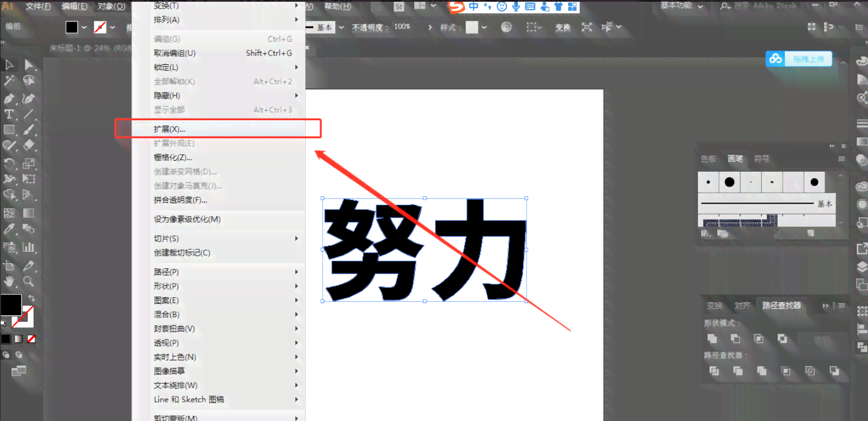Select the Lasso tool
Image resolution: width=868 pixels, height=421 pixels.
[x=29, y=81]
